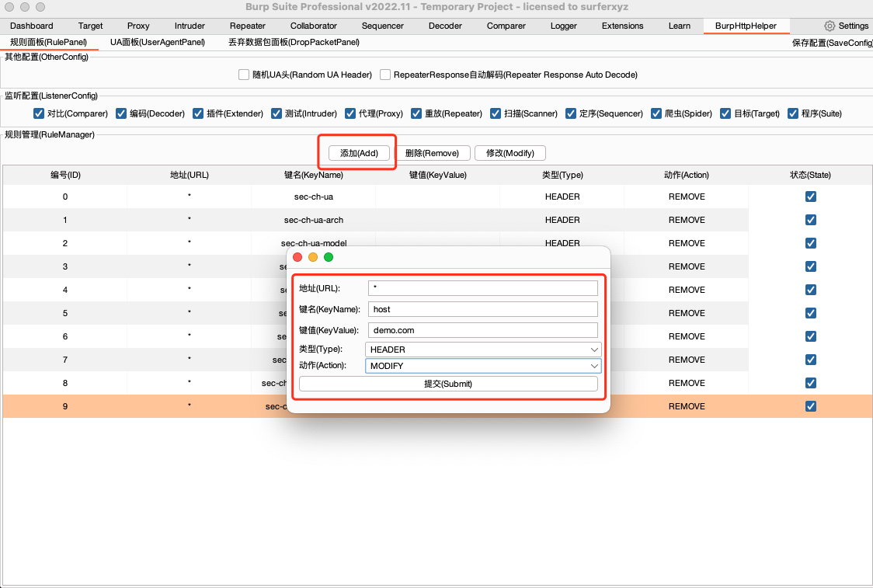Open the Comparer tab
The width and height of the screenshot is (873, 588).
coord(506,26)
